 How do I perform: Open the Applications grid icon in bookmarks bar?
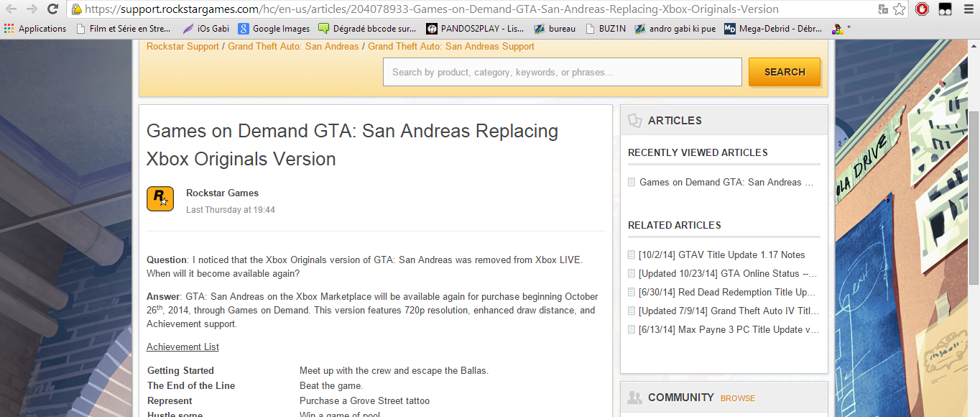click(x=9, y=29)
